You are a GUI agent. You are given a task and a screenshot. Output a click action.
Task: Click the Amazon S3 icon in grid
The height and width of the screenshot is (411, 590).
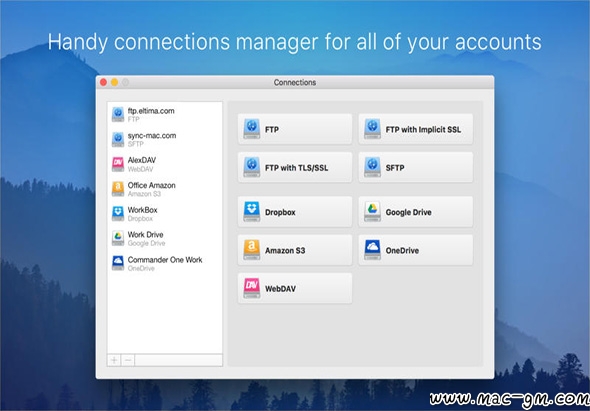(x=252, y=250)
